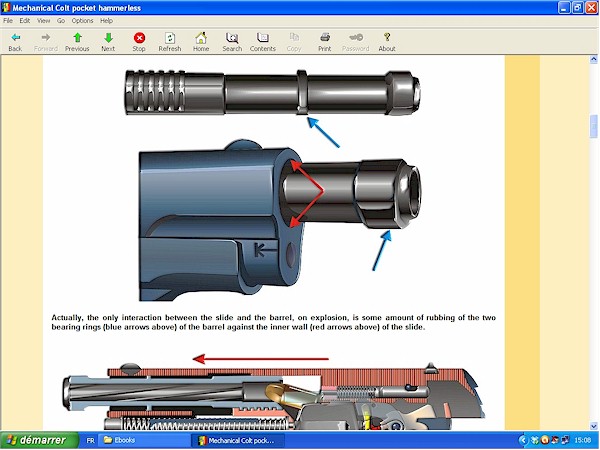
Task: Select Mechanical Colt pock... taskbar button
Action: click(x=238, y=440)
